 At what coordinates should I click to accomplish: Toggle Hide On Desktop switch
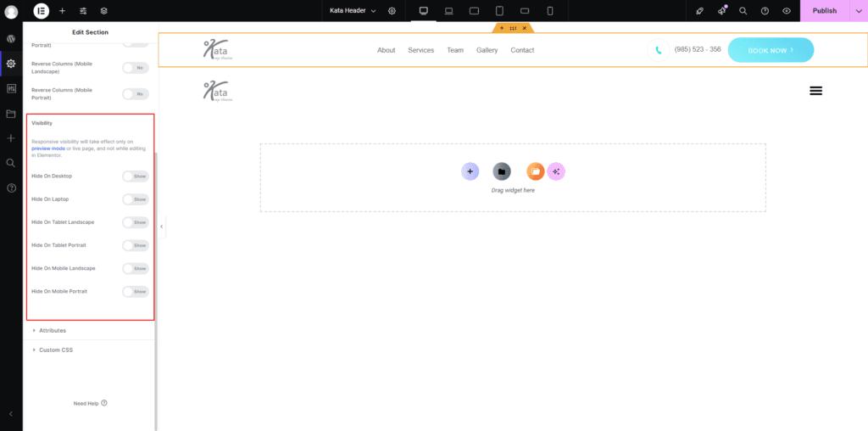(136, 176)
